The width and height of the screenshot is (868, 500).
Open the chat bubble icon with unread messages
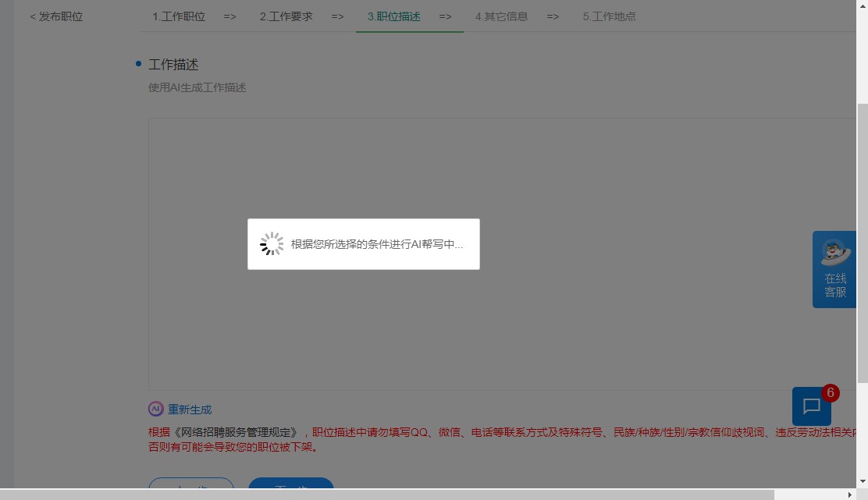(x=812, y=406)
